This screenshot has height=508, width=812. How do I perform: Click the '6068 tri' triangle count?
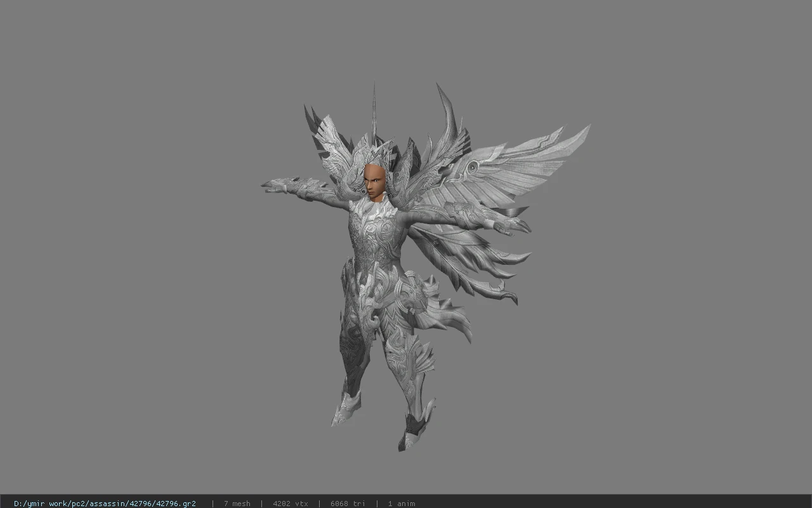(348, 504)
